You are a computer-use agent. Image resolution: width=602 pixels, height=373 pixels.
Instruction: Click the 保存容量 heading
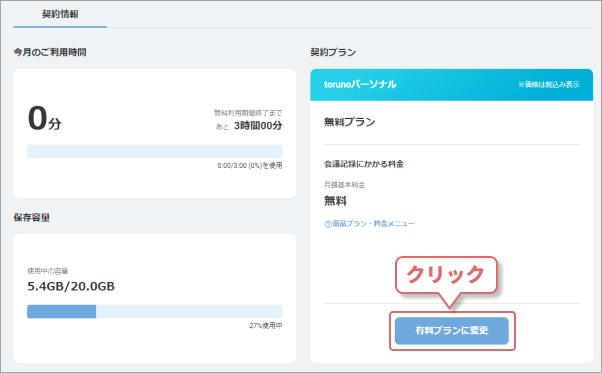click(x=32, y=218)
